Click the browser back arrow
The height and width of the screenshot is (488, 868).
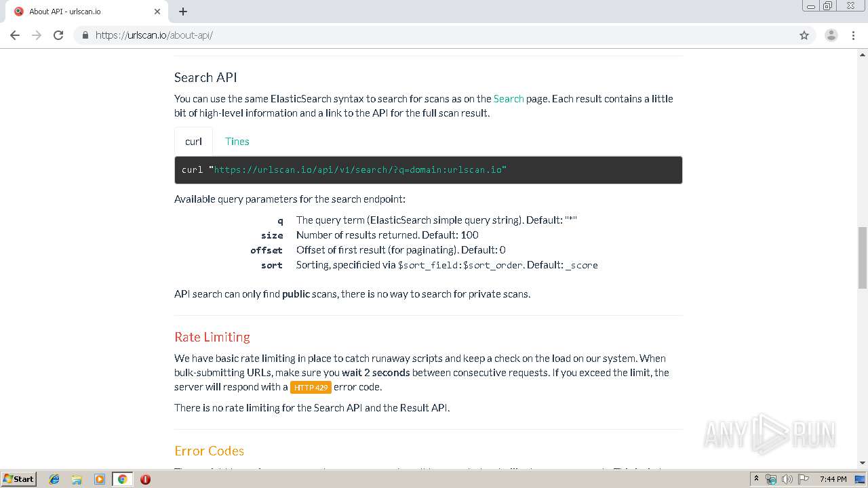[15, 35]
